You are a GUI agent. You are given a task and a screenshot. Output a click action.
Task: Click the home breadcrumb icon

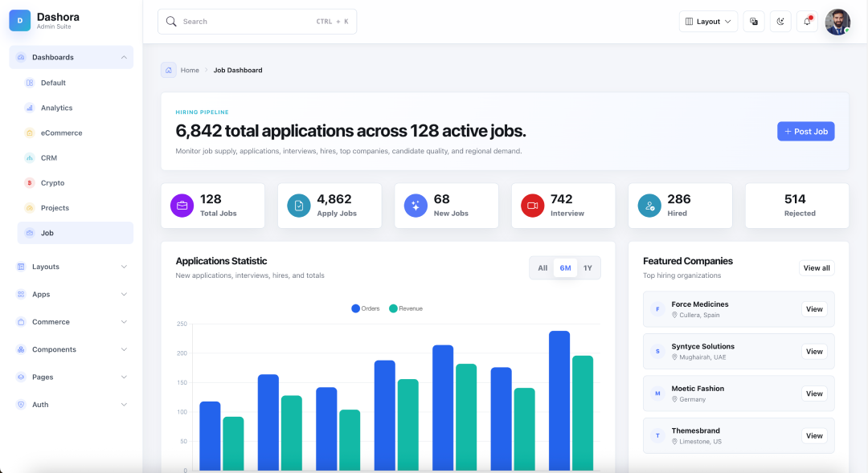(169, 70)
